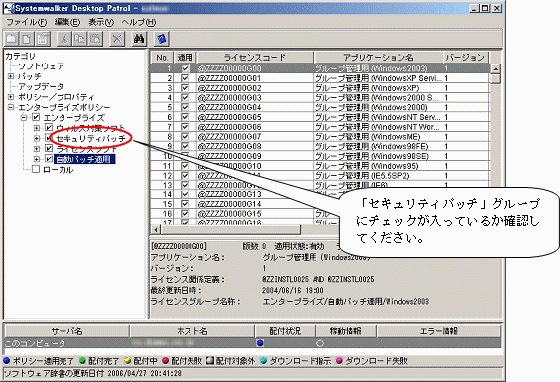Image resolution: width=560 pixels, height=382 pixels.
Task: Click the アプリケーション名 column header
Action: 378,57
